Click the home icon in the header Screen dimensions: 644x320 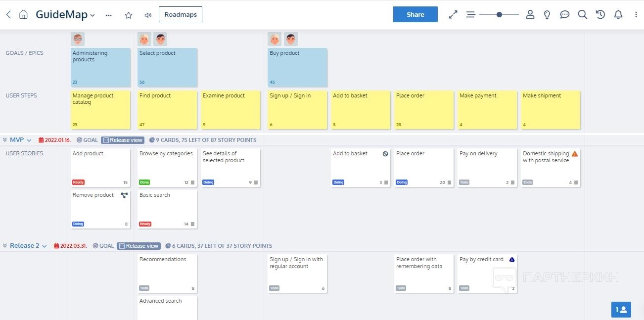coord(23,15)
